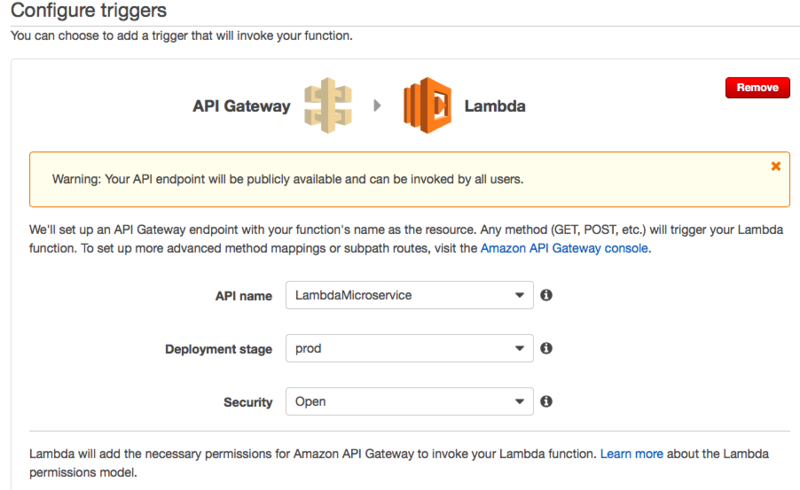Click the red Remove button
Image resolution: width=800 pixels, height=490 pixels.
[x=757, y=88]
